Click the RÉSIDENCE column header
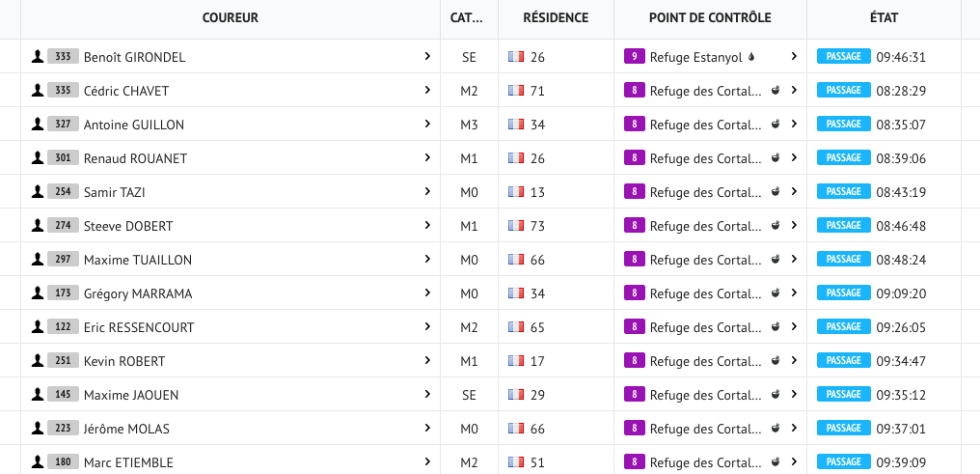The image size is (980, 474). (x=556, y=18)
